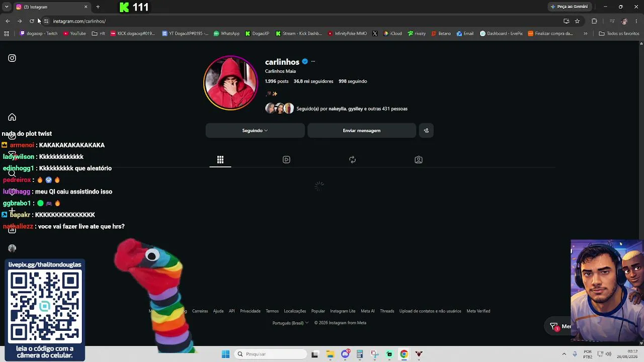The width and height of the screenshot is (644, 362).
Task: View the 1.996 posts count
Action: (277, 81)
